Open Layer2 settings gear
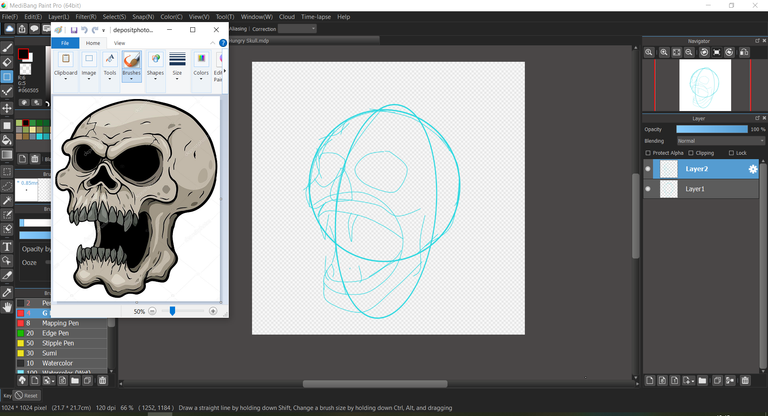 [753, 169]
